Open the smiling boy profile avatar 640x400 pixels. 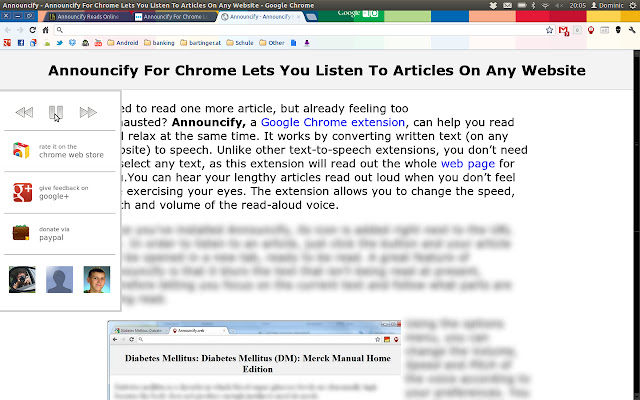(97, 280)
